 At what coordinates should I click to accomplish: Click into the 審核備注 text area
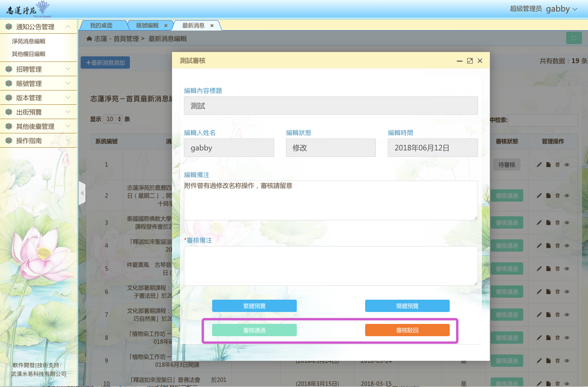click(x=331, y=266)
